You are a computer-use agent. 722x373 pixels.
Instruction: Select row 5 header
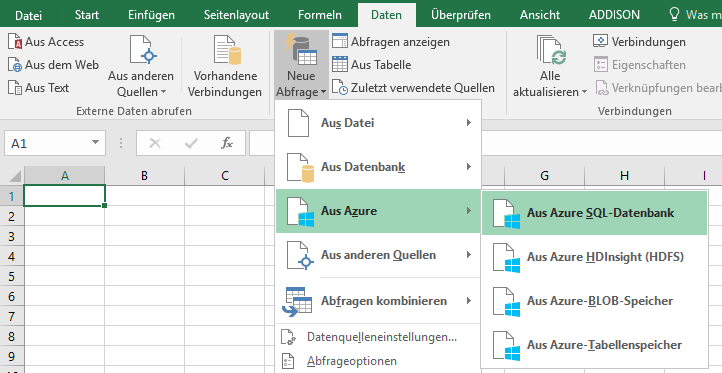[x=12, y=276]
